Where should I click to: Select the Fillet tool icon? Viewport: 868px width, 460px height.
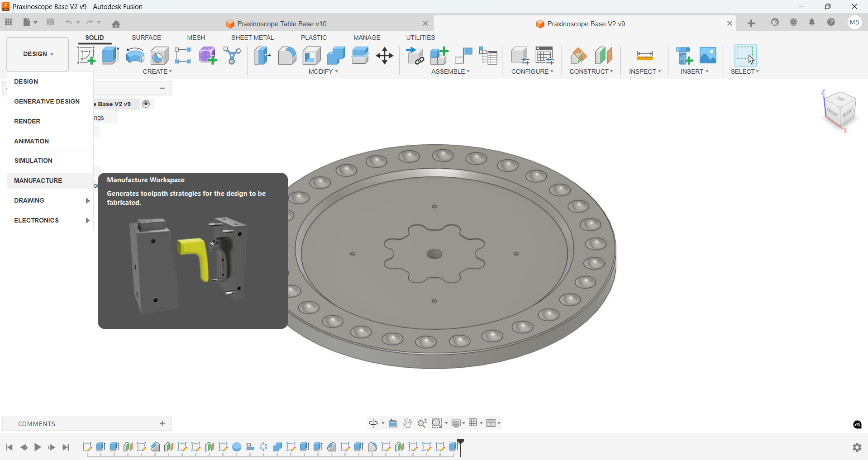pos(287,56)
